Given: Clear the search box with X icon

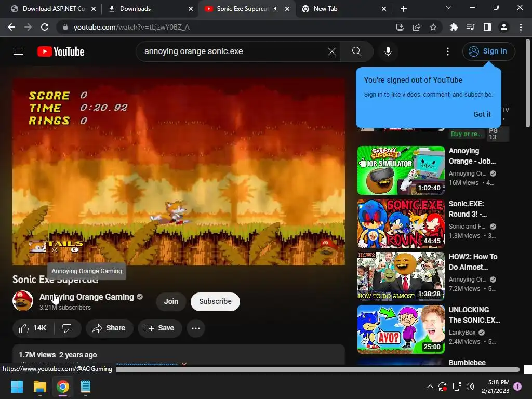Looking at the screenshot, I should 332,51.
